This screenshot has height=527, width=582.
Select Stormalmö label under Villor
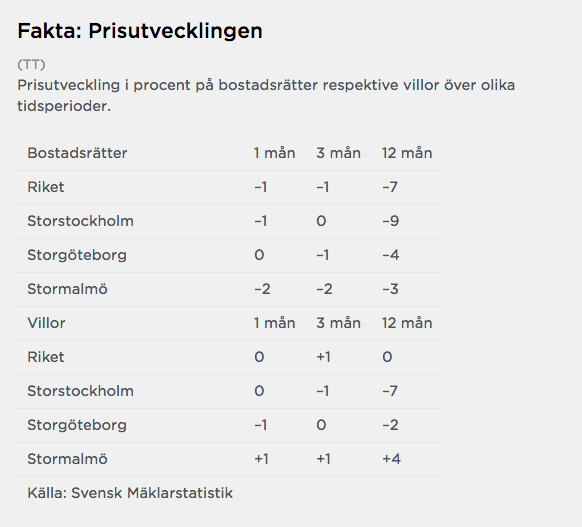[x=68, y=459]
